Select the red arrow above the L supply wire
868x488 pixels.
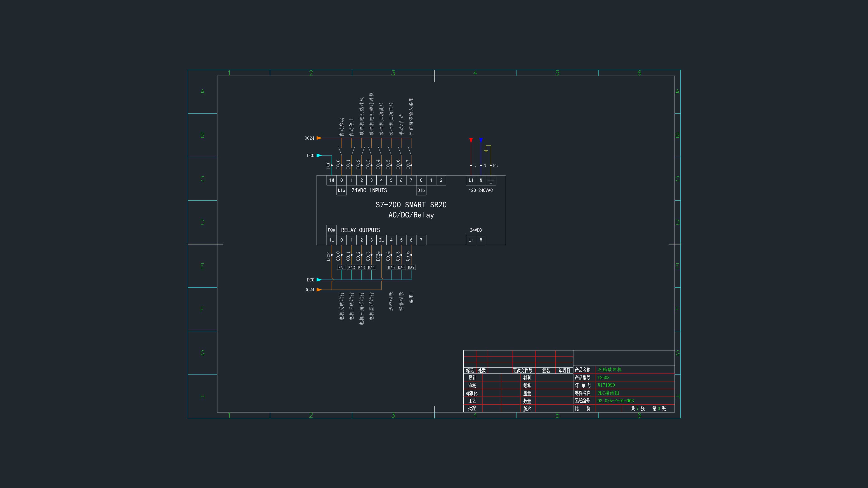471,140
